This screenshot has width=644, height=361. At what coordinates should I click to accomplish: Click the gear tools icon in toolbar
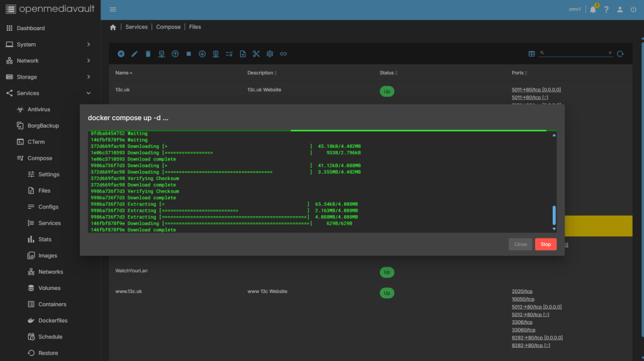(270, 54)
